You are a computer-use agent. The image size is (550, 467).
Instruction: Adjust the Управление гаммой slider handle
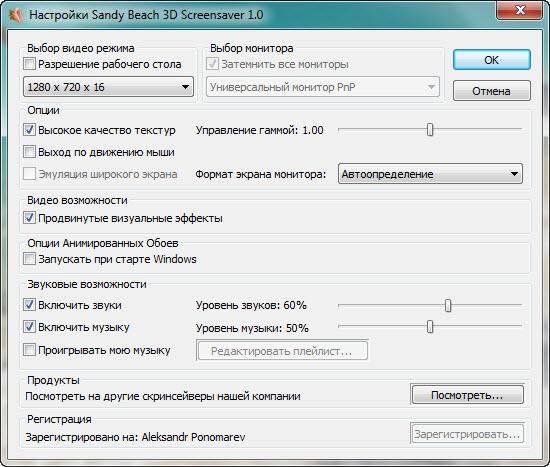pos(430,129)
